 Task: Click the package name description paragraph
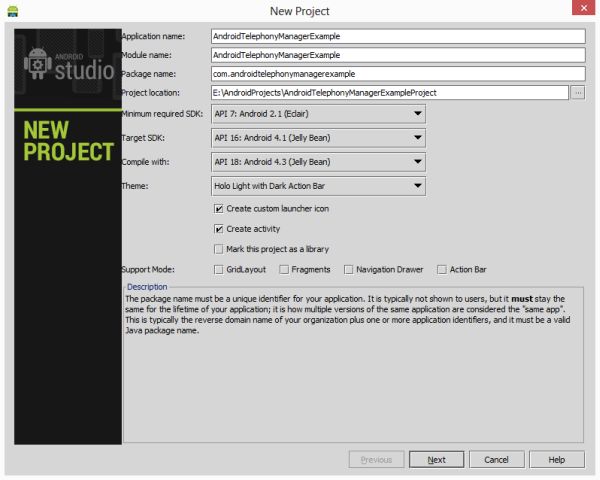347,315
